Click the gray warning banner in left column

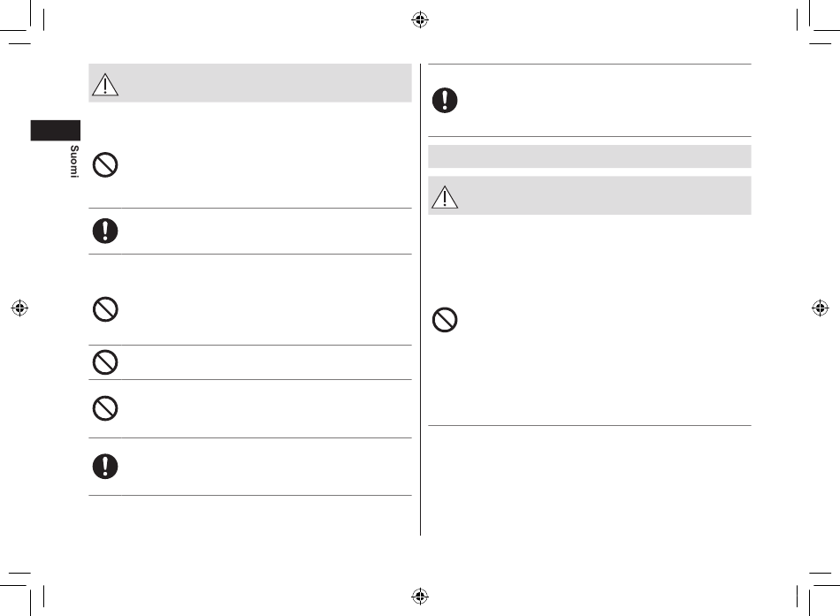[250, 83]
